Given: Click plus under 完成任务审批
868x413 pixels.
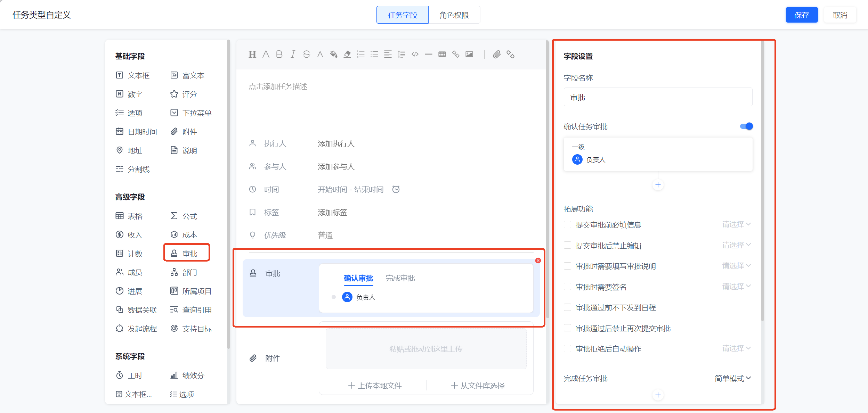Looking at the screenshot, I should click(x=658, y=395).
